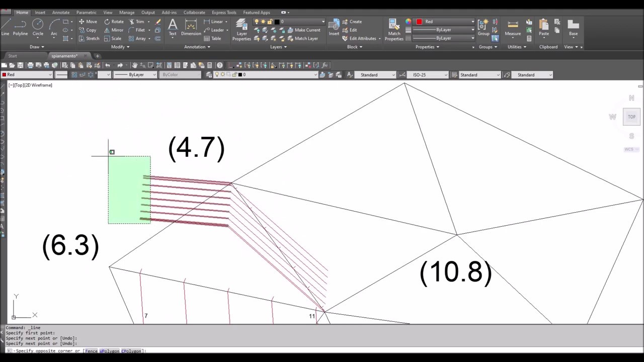This screenshot has width=644, height=362.
Task: Click the Measure tool
Action: 513,27
